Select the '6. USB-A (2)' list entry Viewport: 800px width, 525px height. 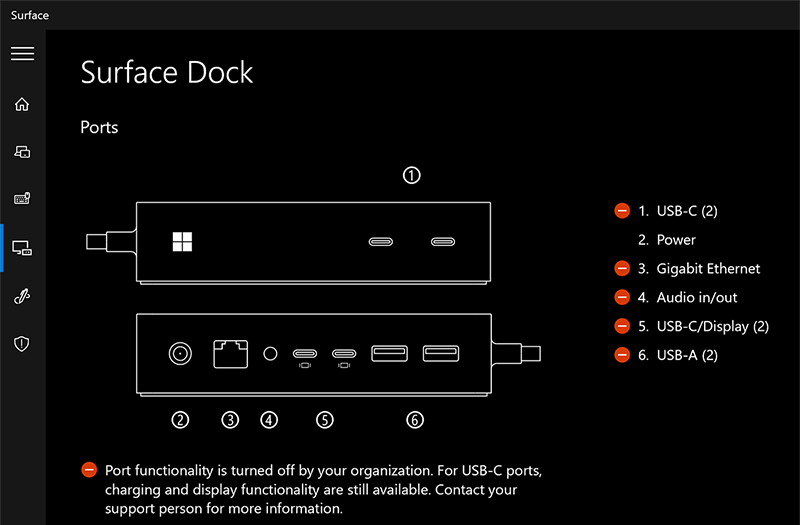[678, 355]
